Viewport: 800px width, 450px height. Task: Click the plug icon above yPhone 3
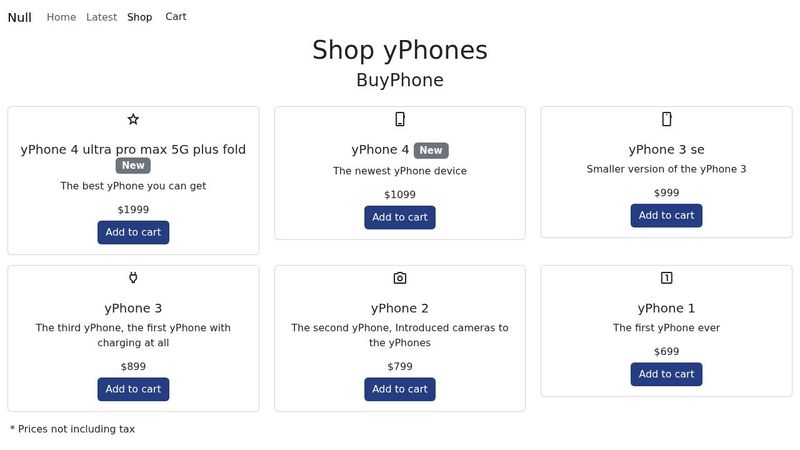(133, 278)
